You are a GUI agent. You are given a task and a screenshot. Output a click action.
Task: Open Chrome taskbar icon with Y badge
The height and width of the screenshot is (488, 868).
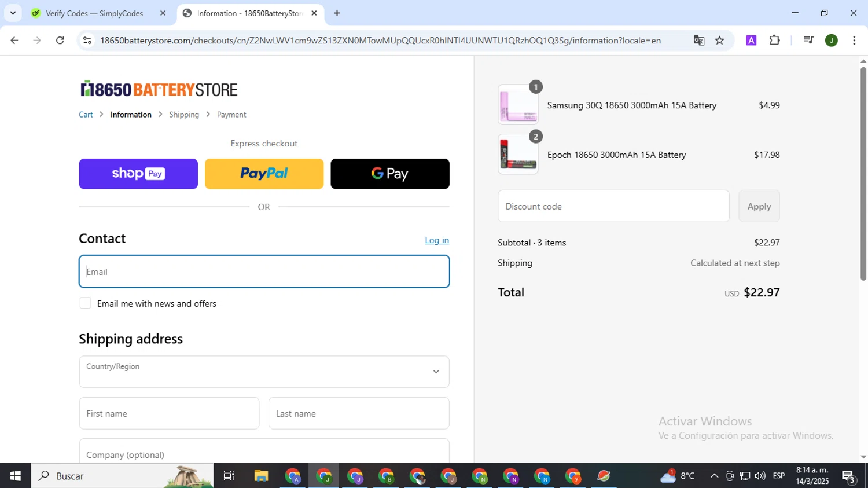pyautogui.click(x=573, y=476)
